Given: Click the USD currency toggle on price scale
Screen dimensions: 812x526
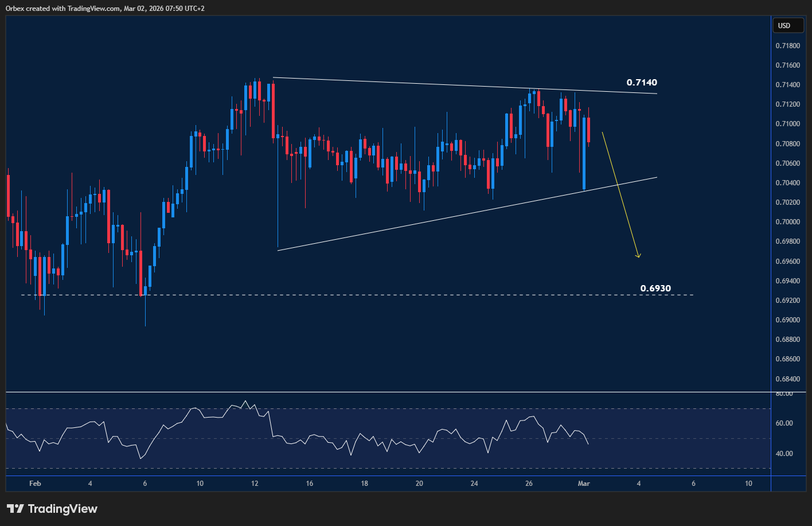Looking at the screenshot, I should [x=788, y=25].
